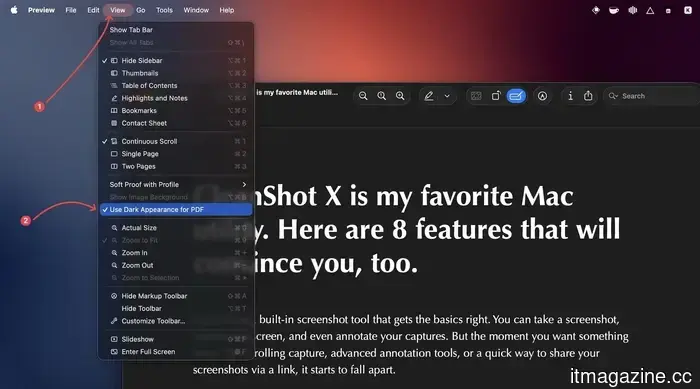Click the coffee cup menu bar icon
Image resolution: width=700 pixels, height=389 pixels.
(x=614, y=10)
